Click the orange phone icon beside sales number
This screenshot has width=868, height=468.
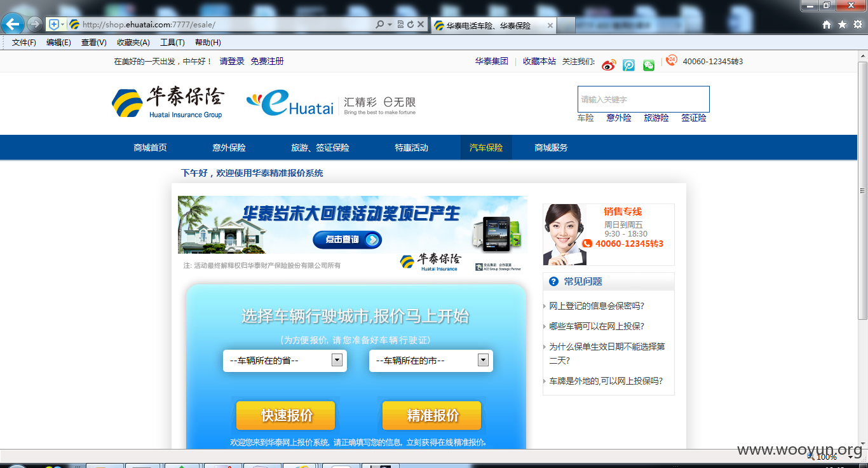[587, 244]
